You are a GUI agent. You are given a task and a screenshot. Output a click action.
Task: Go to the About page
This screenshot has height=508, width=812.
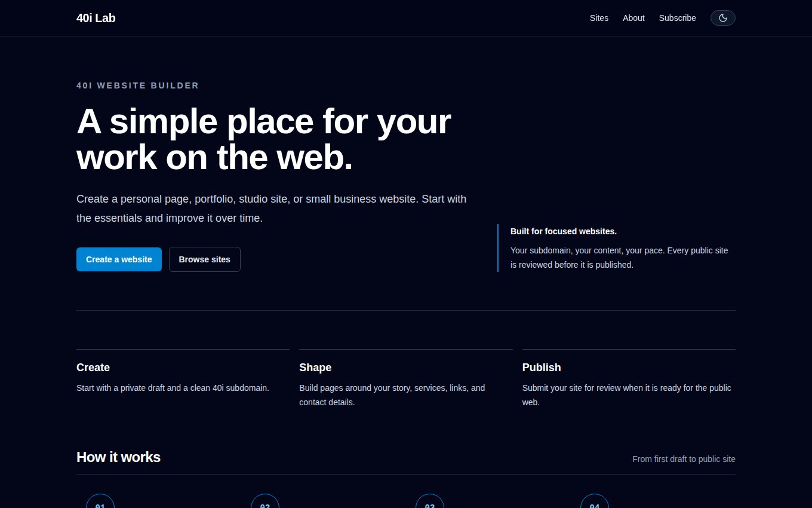(633, 18)
